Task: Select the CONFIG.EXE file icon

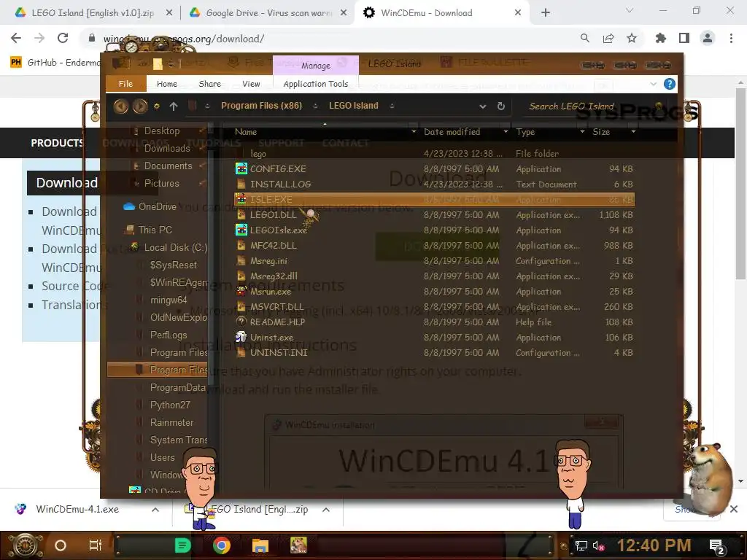Action: pos(241,168)
